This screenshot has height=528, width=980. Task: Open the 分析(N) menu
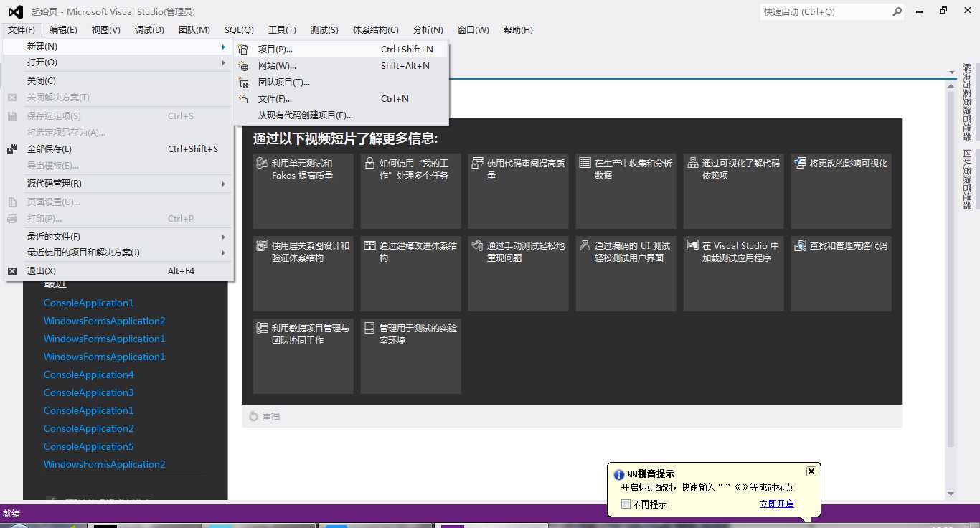428,29
